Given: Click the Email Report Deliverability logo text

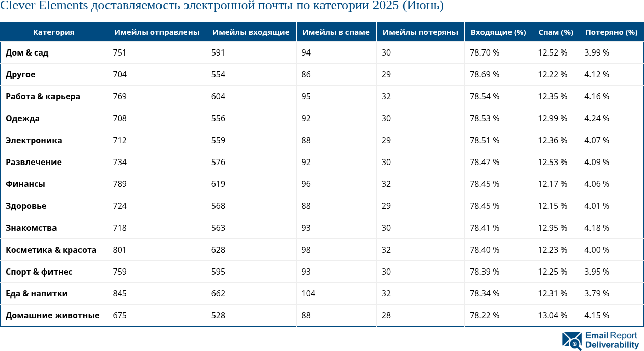Looking at the screenshot, I should tap(611, 340).
